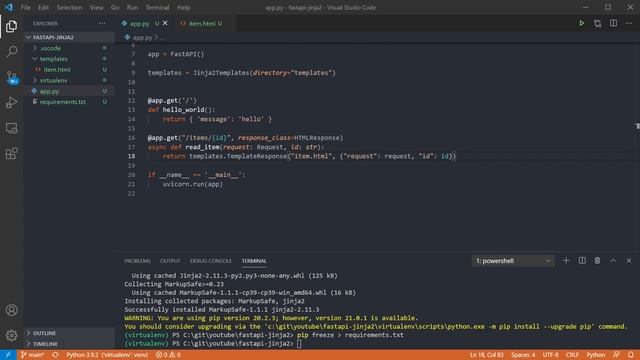
Task: Split the editor to the right
Action: [x=613, y=23]
